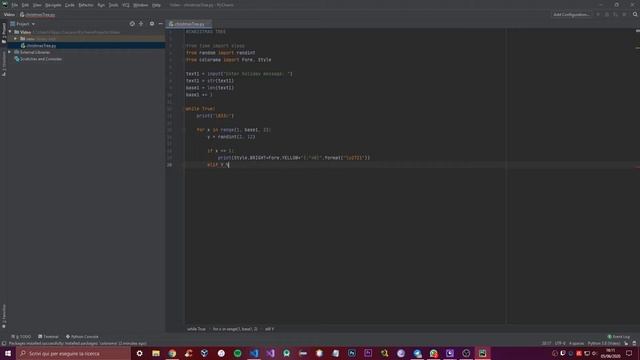Collapse the Video root folder
Screen dimensions: 640x360
pyautogui.click(x=11, y=32)
